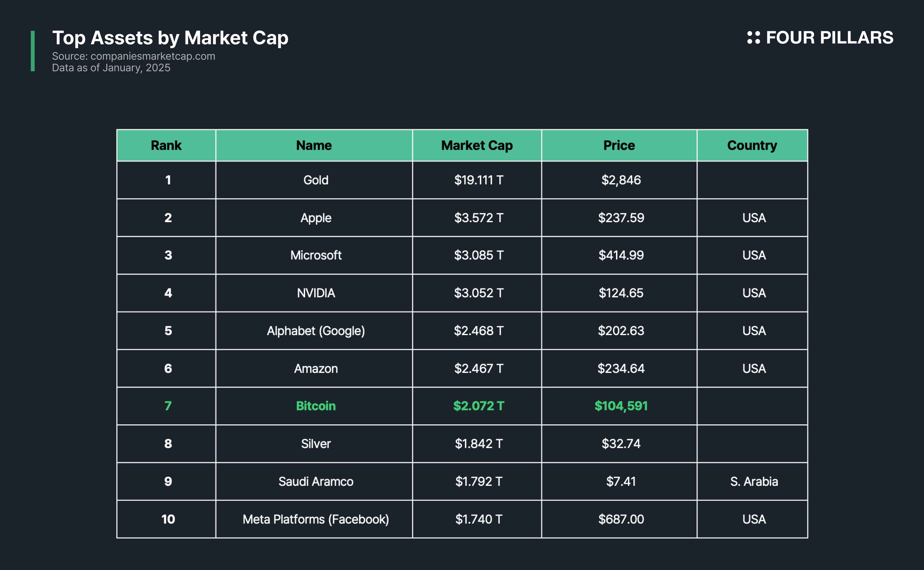
Task: Click the Gold price cell $2,846
Action: [x=621, y=180]
